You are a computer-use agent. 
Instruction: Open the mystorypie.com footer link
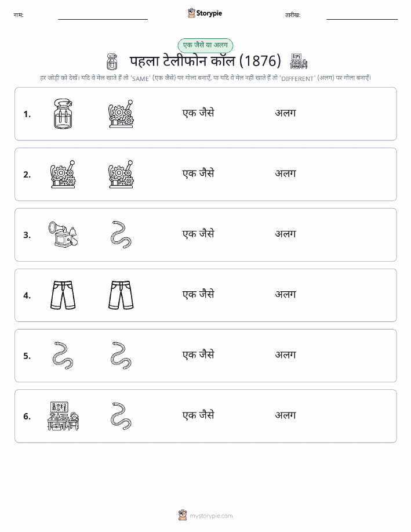206,516
